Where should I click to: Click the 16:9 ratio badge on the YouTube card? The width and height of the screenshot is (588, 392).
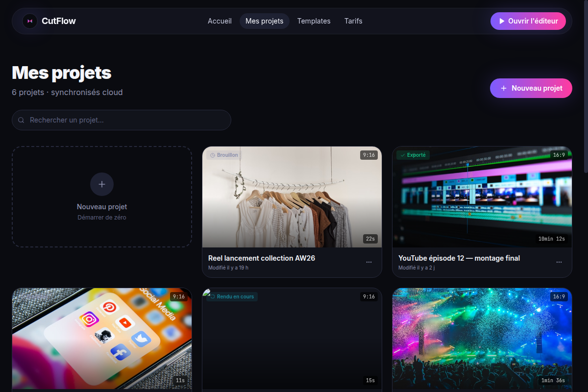coord(559,155)
